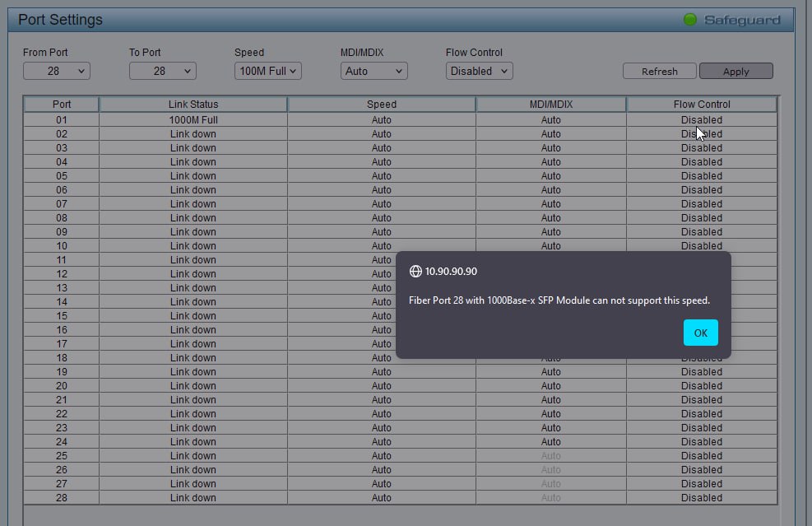Click the Flow Control label above the dropdown
This screenshot has height=526, width=812.
click(474, 53)
